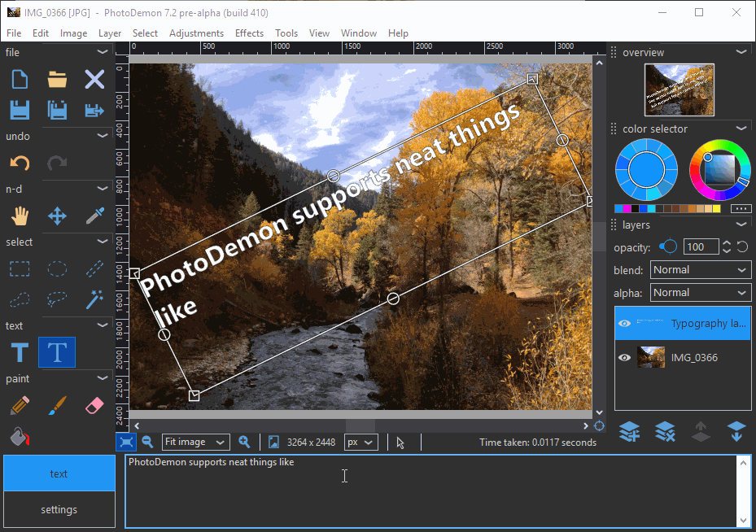
Task: Open the blend mode dropdown
Action: 701,270
